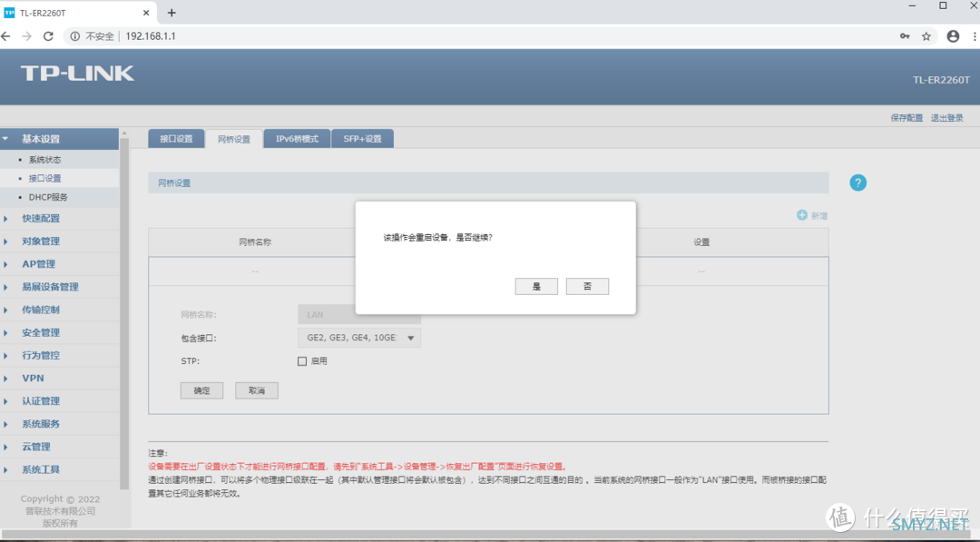Click the sidebar vertical scrollbar
Image resolution: width=980 pixels, height=542 pixels.
pos(123,312)
